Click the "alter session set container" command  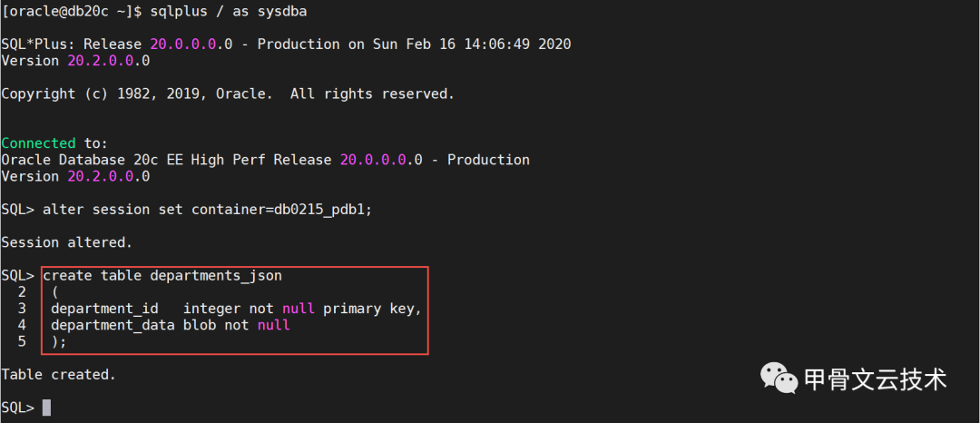(207, 210)
